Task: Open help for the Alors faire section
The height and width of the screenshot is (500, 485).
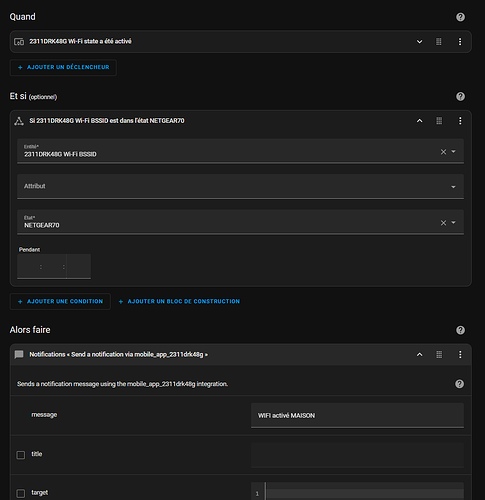Action: [460, 330]
